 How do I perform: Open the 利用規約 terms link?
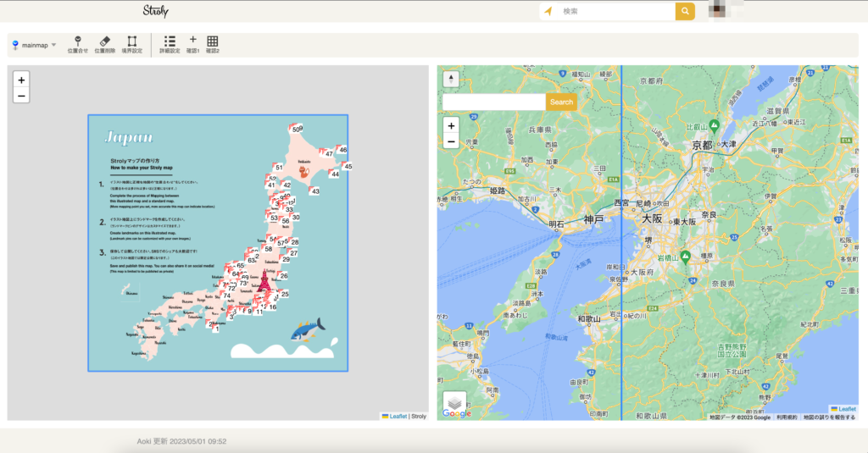pyautogui.click(x=787, y=417)
